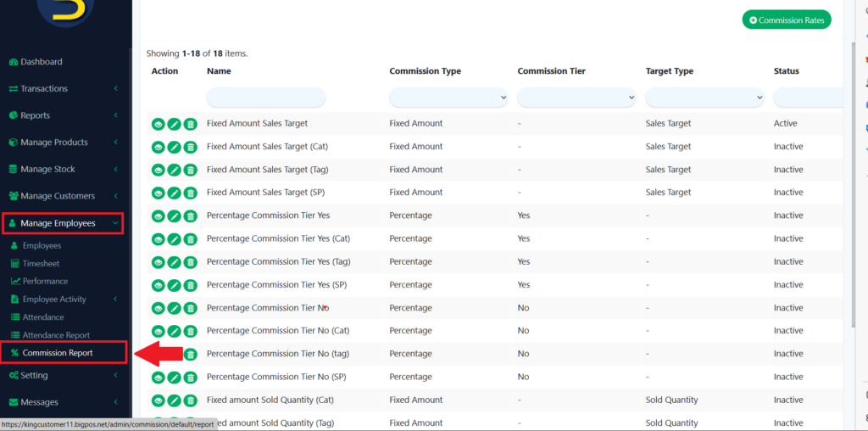Screen dimensions: 868x431
Task: Click edit pencil for Percentage Commission Tier No (Cat)
Action: (174, 331)
